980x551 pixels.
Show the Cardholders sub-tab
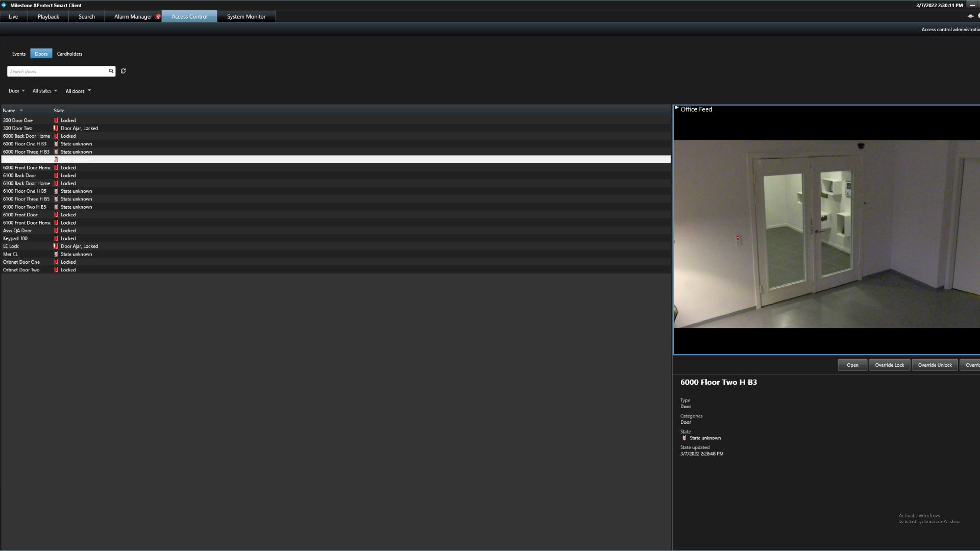click(69, 54)
